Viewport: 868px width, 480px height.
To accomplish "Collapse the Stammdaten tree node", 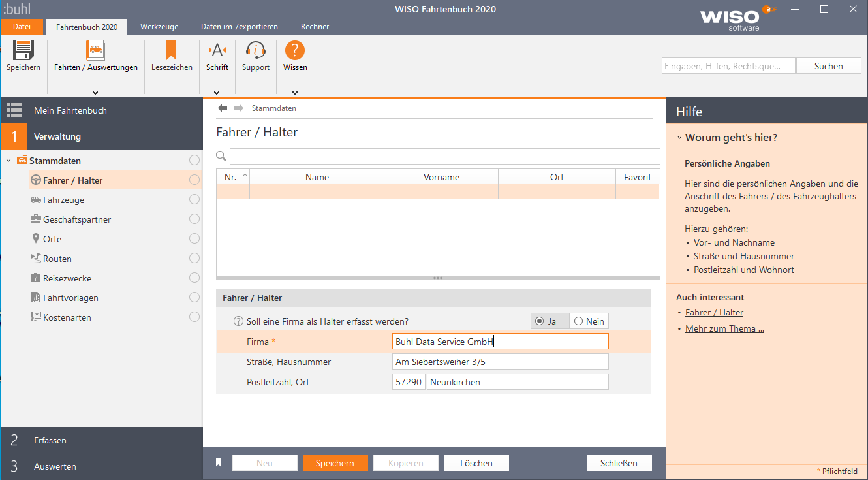I will tap(8, 161).
